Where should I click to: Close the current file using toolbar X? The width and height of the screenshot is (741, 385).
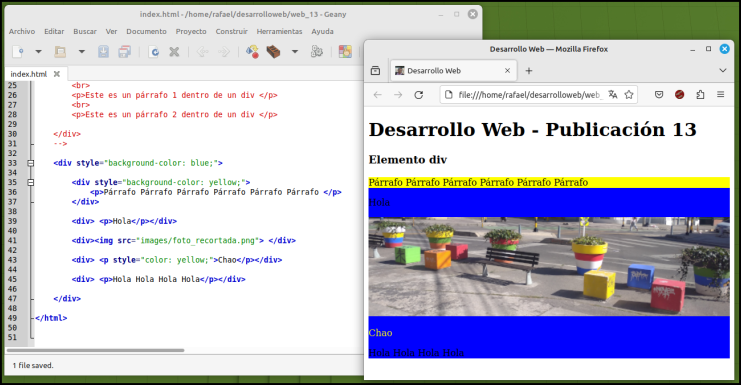[x=174, y=51]
